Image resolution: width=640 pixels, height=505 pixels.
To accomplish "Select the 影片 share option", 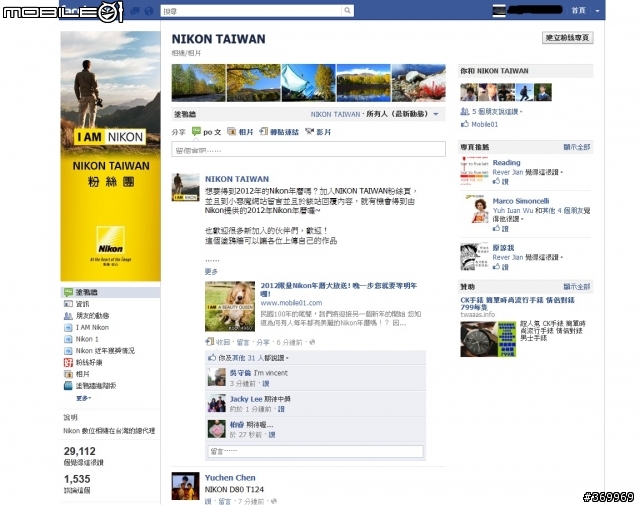I will pos(324,132).
